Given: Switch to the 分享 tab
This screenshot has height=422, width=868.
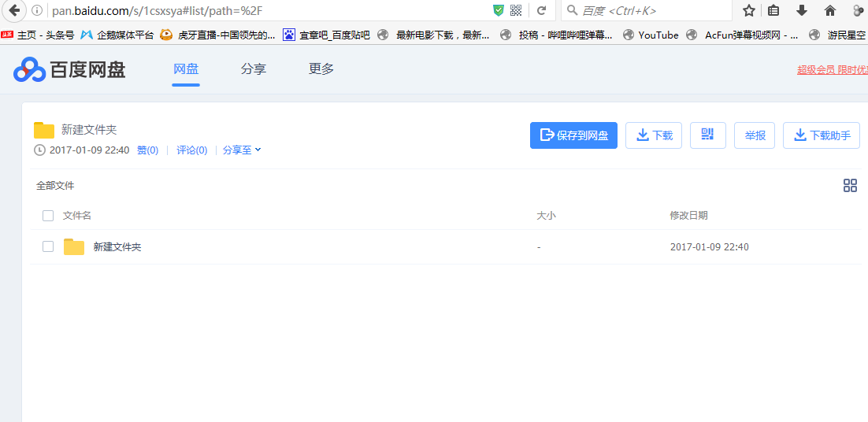Looking at the screenshot, I should (x=254, y=69).
